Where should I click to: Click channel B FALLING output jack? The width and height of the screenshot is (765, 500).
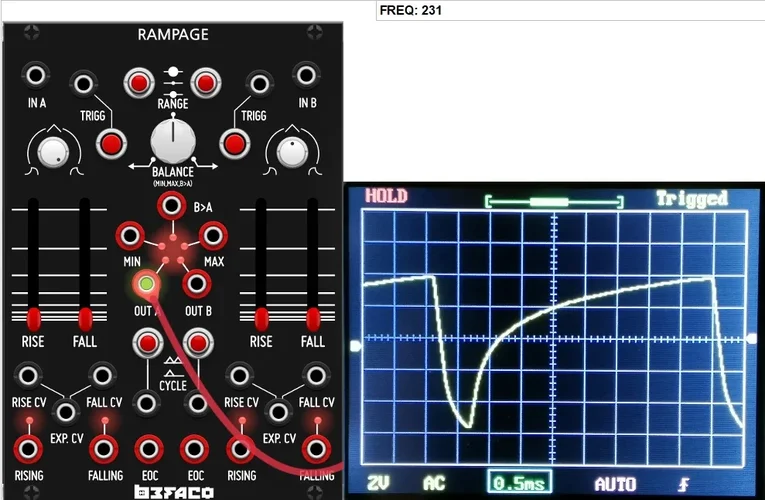[x=316, y=449]
